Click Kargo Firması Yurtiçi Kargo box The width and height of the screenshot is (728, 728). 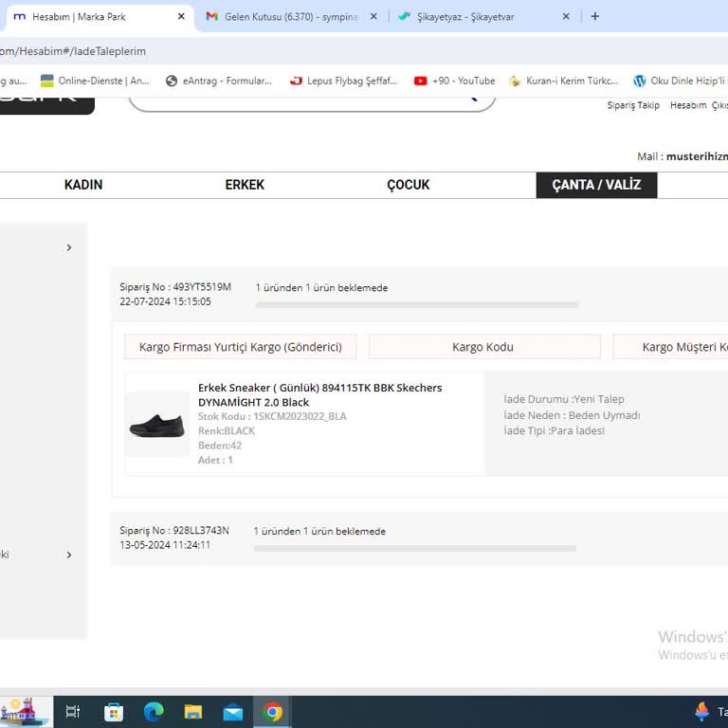coord(240,347)
